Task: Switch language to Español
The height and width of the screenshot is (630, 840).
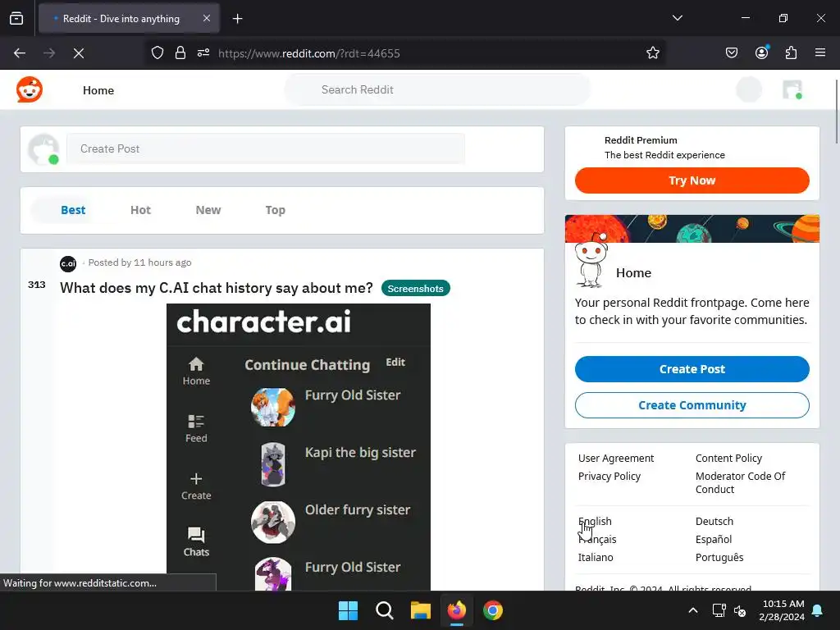Action: point(714,540)
